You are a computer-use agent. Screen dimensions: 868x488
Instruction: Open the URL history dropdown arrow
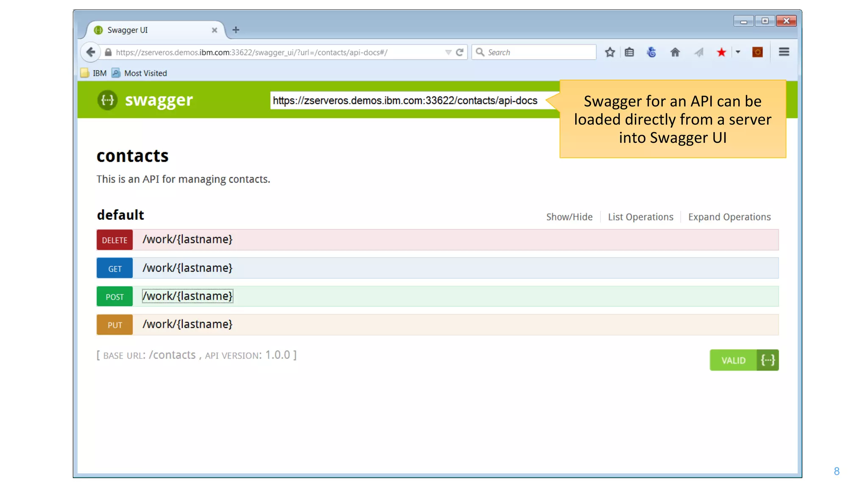tap(448, 53)
